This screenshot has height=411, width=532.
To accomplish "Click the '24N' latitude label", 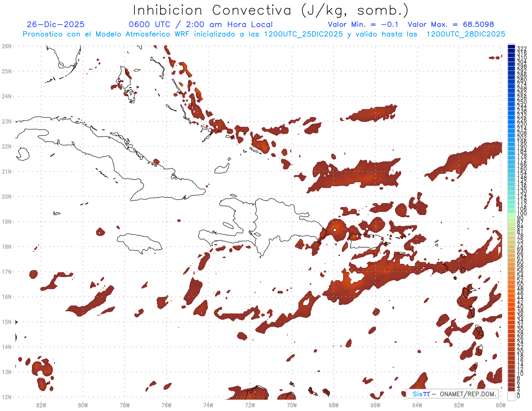I will pos(7,96).
